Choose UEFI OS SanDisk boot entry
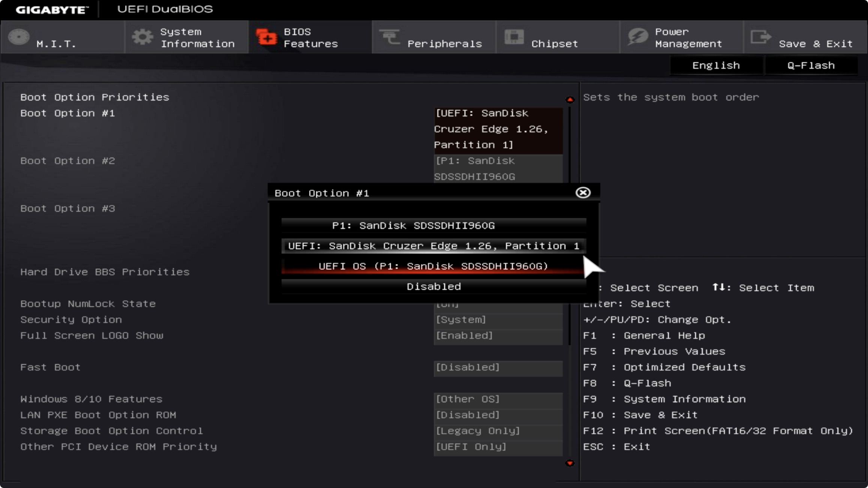Viewport: 868px width, 488px height. (x=433, y=266)
